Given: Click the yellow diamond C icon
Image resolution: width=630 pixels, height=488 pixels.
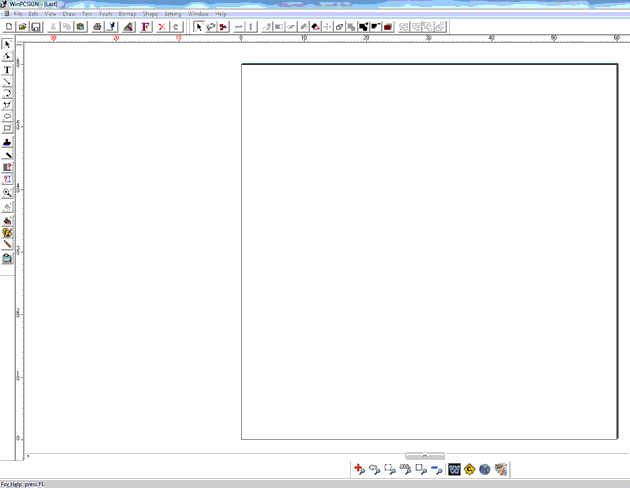Looking at the screenshot, I should [x=468, y=469].
